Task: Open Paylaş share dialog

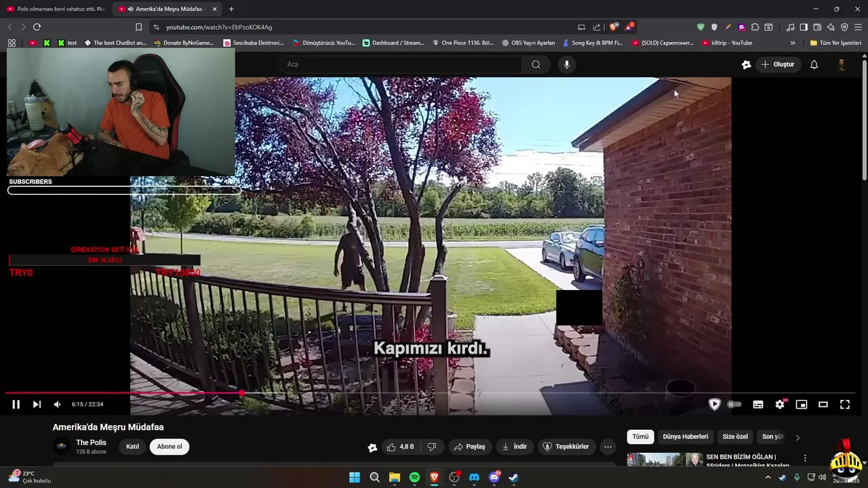Action: 469,447
